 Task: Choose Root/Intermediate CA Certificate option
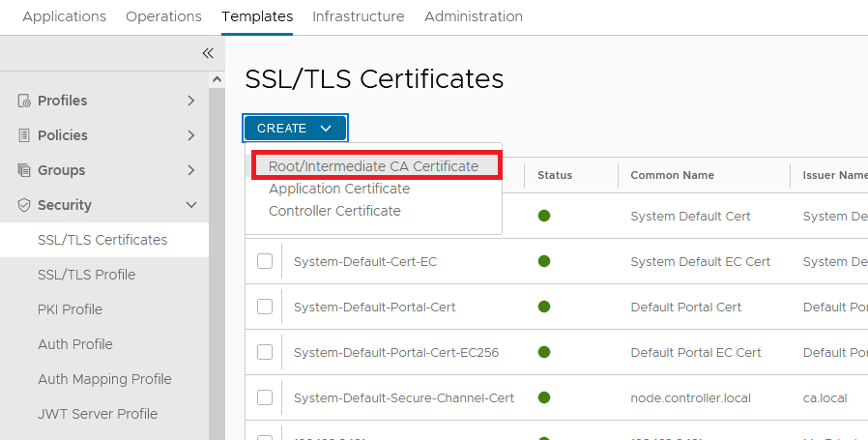373,166
